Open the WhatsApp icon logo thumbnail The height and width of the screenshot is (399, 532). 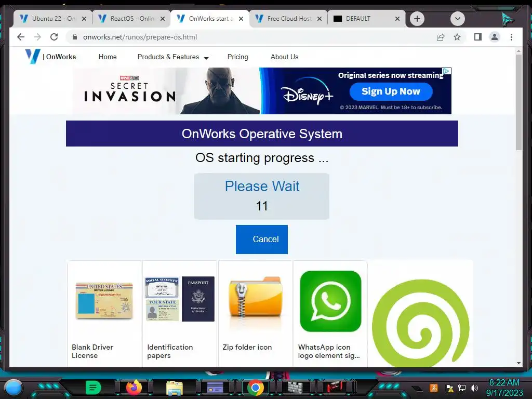330,301
